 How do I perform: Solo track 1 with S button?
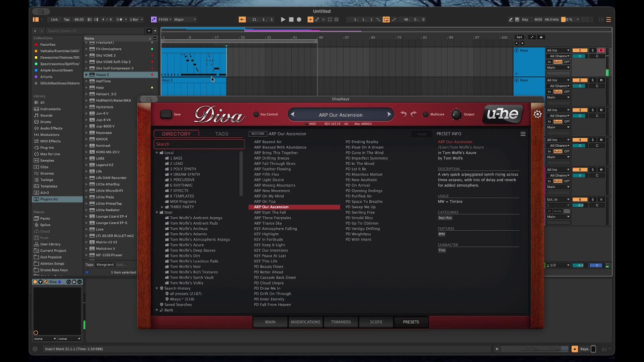tap(593, 50)
